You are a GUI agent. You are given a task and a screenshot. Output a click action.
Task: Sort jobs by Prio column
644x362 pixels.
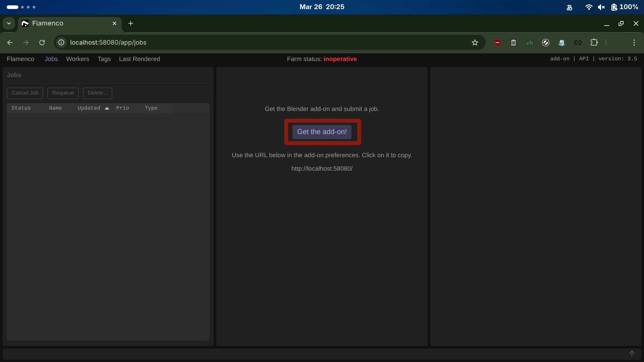coord(122,108)
